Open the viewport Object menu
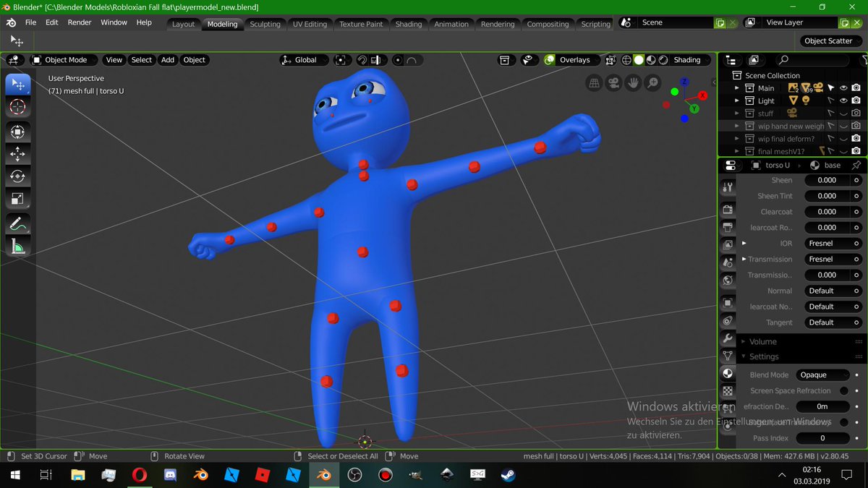Image resolution: width=868 pixels, height=488 pixels. [194, 60]
